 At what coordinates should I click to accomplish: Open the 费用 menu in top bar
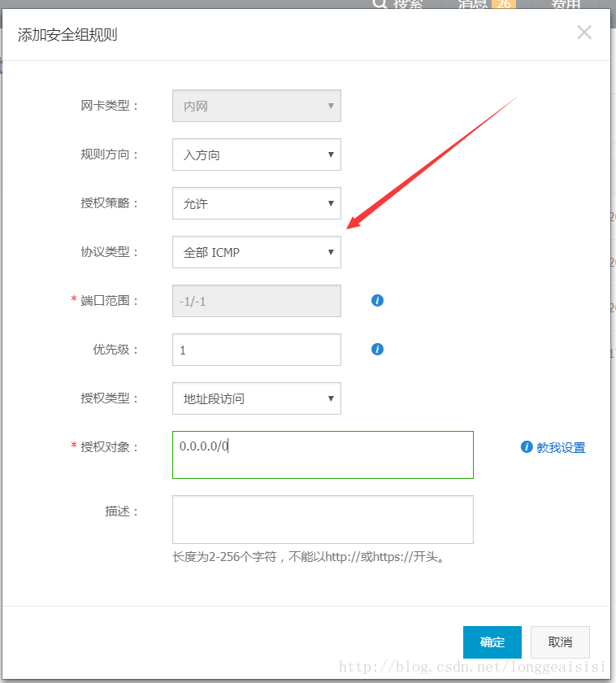tap(566, 4)
